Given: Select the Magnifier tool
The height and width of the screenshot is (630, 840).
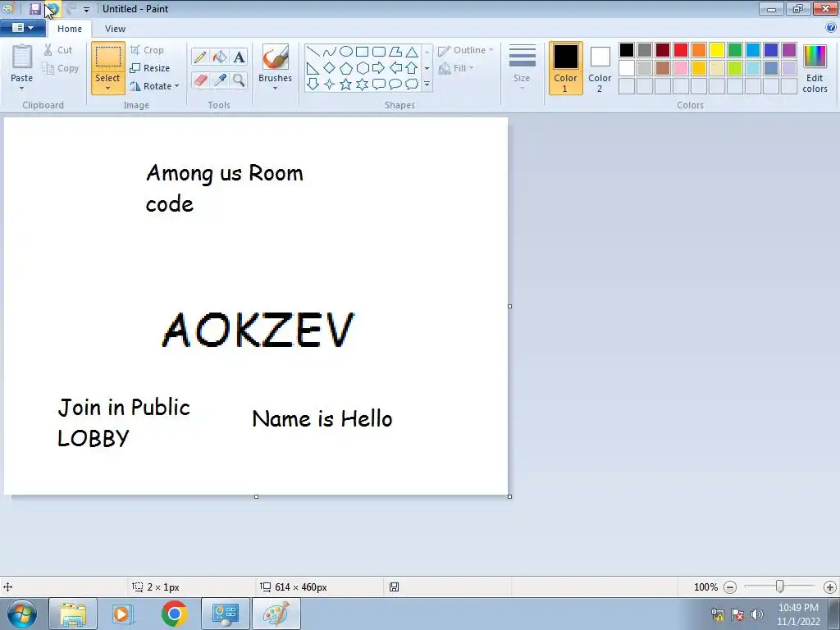Looking at the screenshot, I should [239, 80].
